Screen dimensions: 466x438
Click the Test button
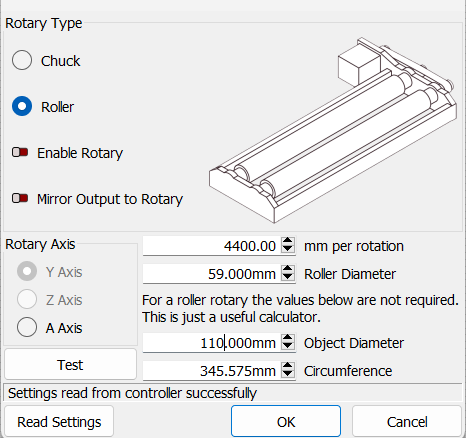70,364
